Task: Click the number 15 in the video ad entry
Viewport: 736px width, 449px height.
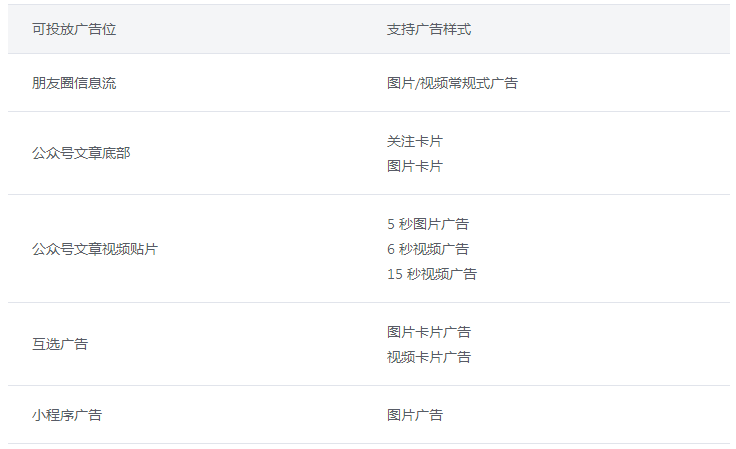Action: point(394,274)
